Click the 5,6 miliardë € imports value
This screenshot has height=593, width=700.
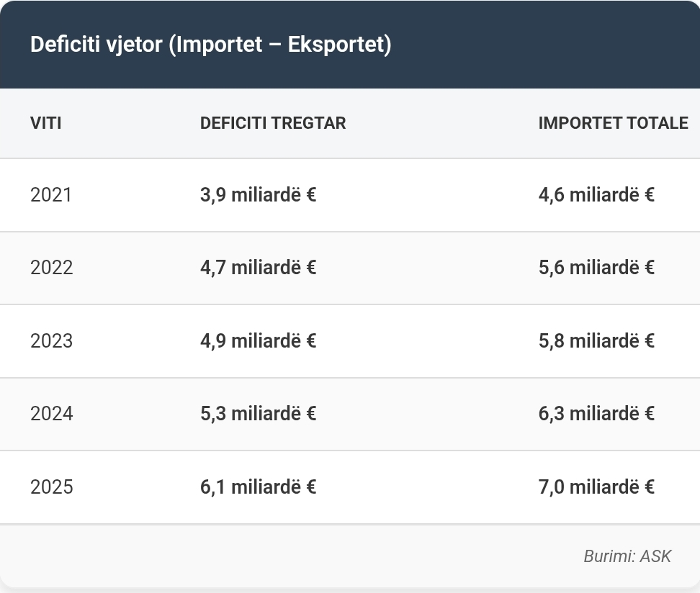click(x=596, y=268)
